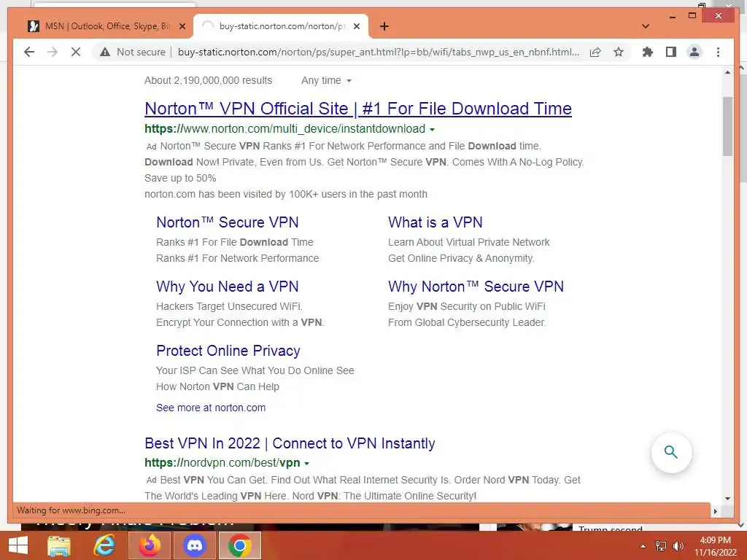Expand the norton.com URL dropdown arrow
The width and height of the screenshot is (747, 560).
432,130
